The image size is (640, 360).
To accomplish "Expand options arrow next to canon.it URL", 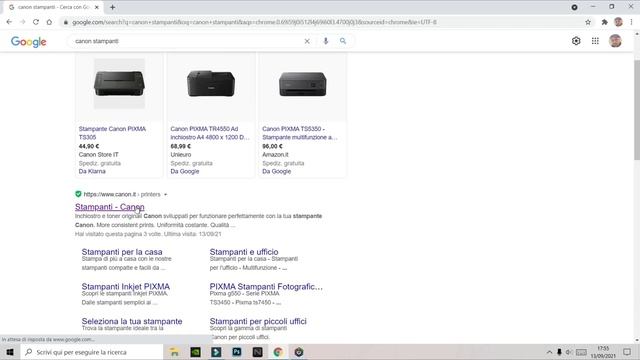I will [165, 195].
